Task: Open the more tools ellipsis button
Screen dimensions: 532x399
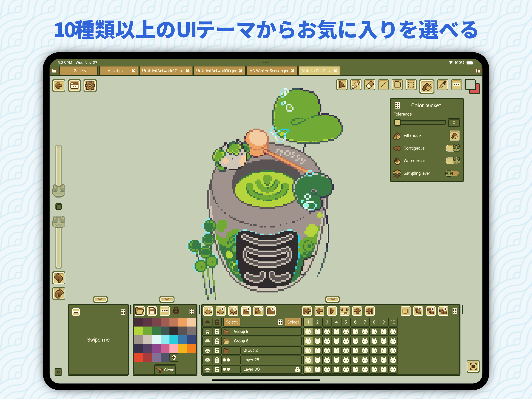Action: (456, 85)
